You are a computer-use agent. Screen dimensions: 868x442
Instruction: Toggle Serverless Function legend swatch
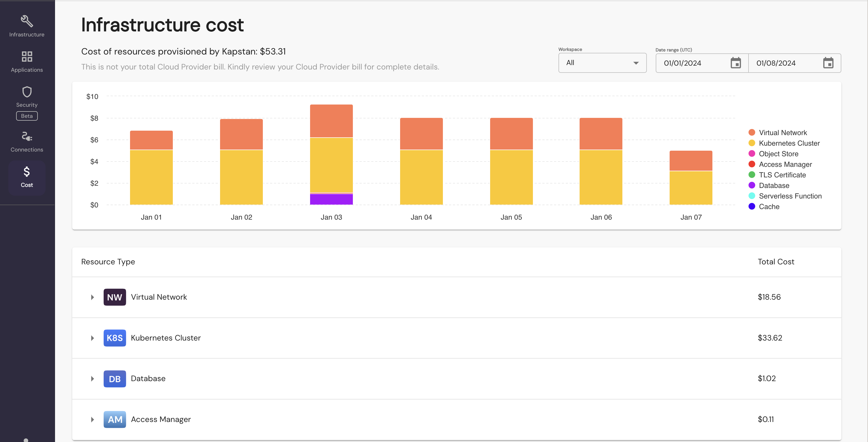[752, 196]
